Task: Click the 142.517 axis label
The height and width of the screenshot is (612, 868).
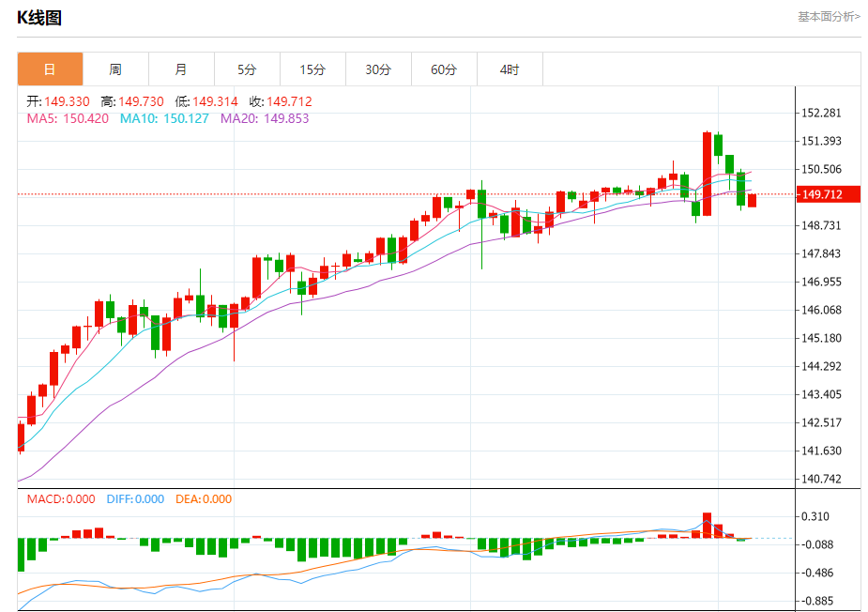Action: click(821, 422)
